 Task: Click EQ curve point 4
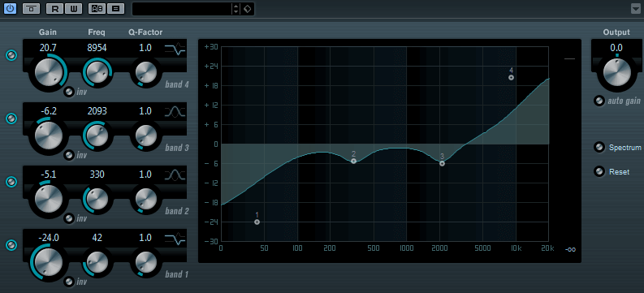tap(512, 77)
